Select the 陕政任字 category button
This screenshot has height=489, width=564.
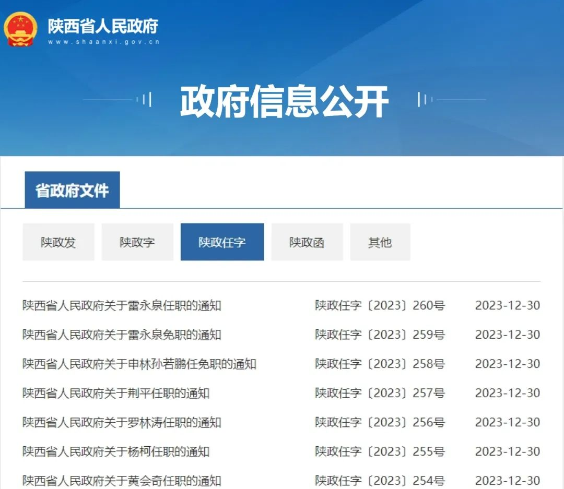click(x=222, y=242)
